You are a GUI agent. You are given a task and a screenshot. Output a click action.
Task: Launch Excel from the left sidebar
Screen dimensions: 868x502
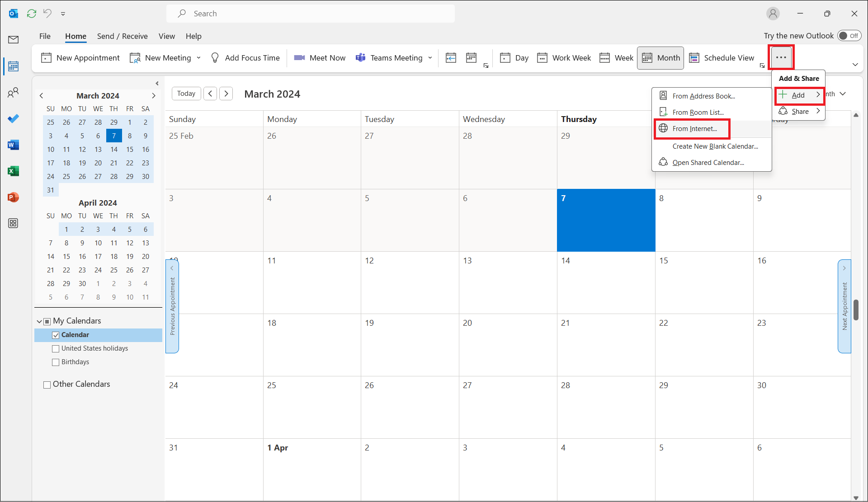coord(14,171)
